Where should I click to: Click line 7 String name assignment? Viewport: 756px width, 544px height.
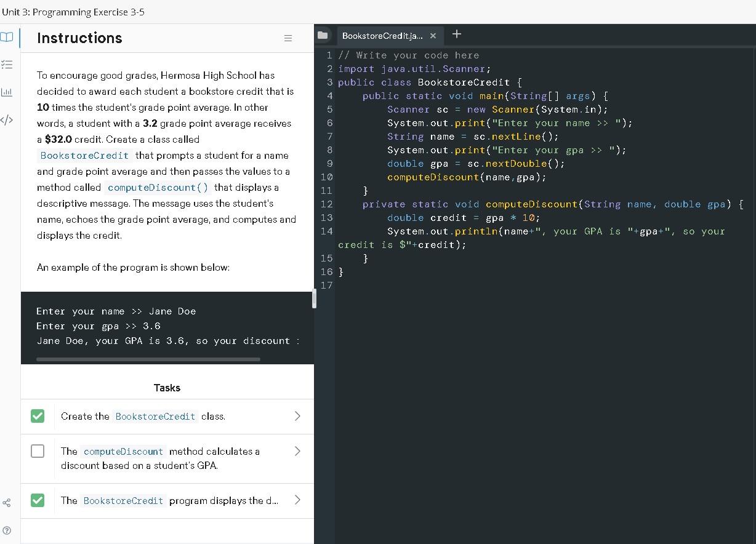click(x=473, y=137)
